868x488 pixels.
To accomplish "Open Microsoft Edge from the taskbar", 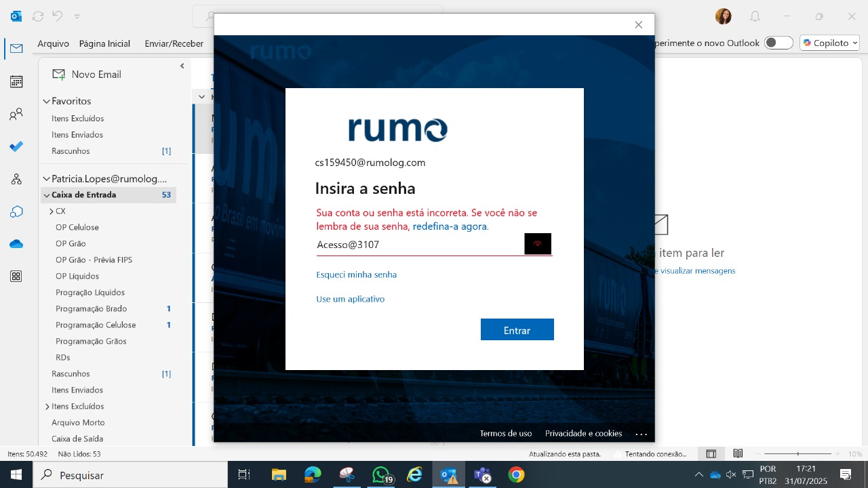I will (313, 475).
